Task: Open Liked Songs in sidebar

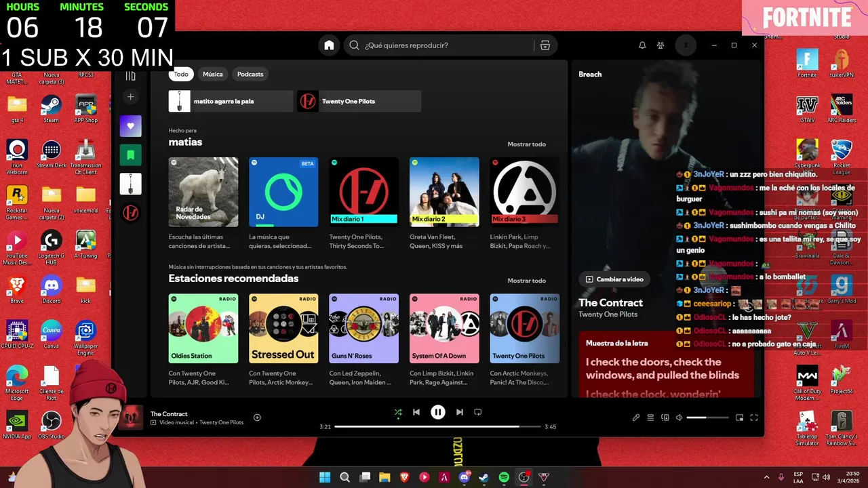Action: pyautogui.click(x=131, y=126)
